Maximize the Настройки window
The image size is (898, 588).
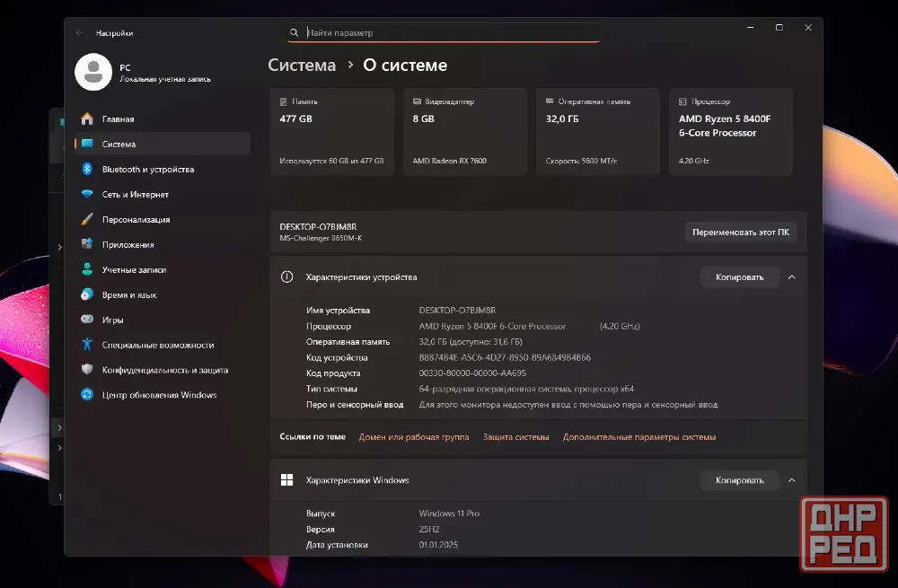779,28
